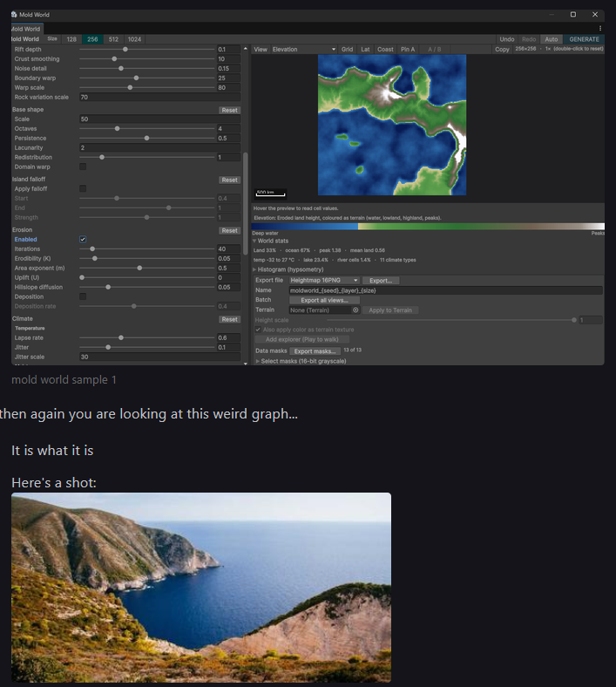
Task: Click the Copy button above the preview
Action: click(x=502, y=49)
